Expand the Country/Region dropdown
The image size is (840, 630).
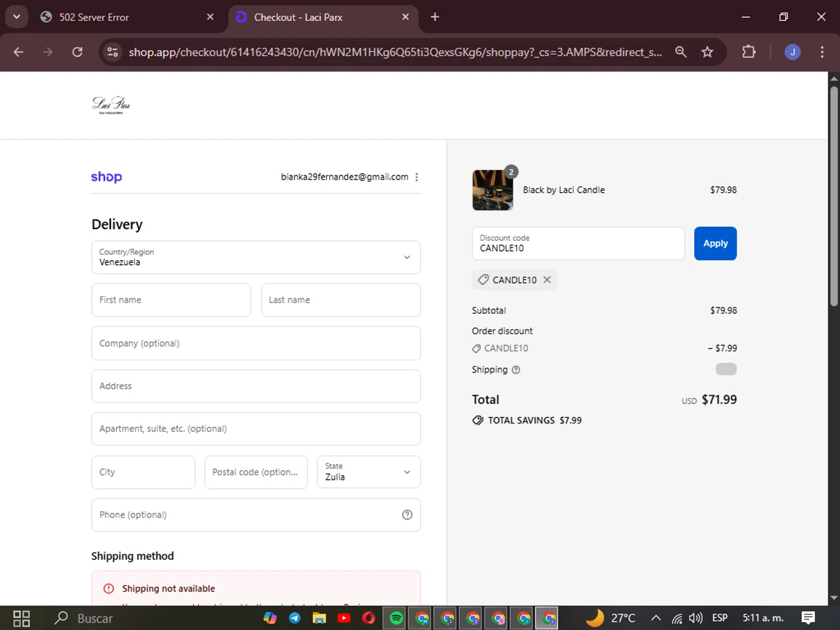coord(256,258)
